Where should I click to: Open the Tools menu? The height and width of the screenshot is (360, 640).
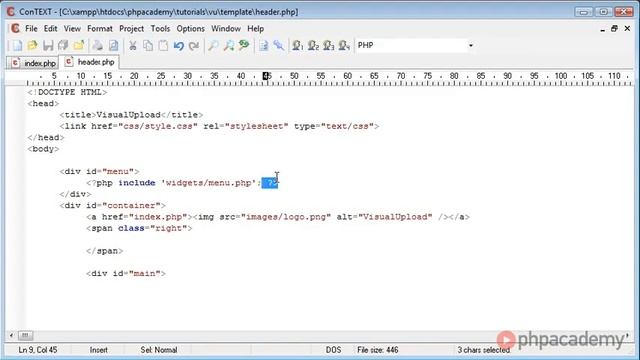click(x=160, y=29)
